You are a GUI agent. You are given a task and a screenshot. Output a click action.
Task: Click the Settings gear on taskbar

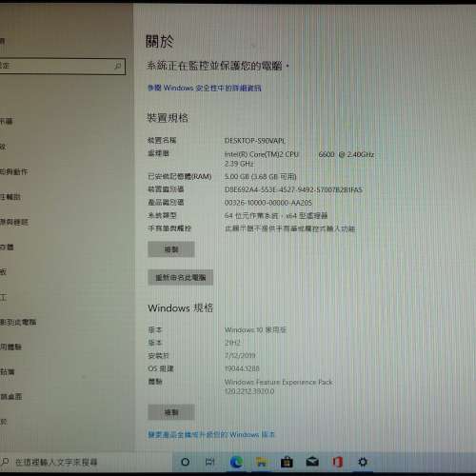click(x=363, y=462)
